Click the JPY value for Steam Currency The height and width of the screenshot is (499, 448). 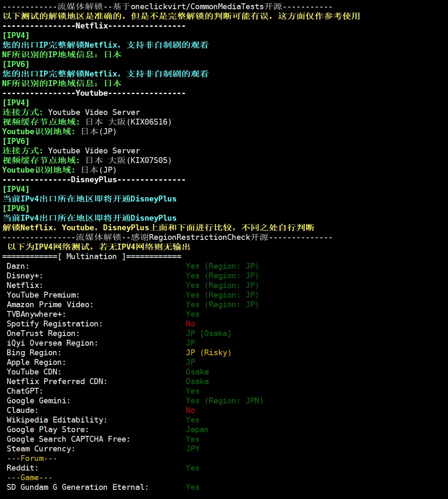click(192, 449)
